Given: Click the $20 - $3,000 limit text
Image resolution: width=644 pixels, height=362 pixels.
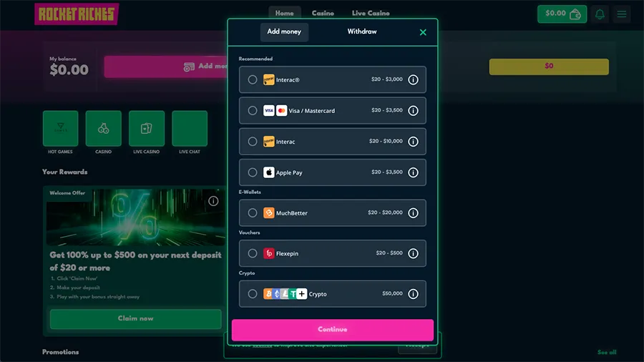Looking at the screenshot, I should (x=387, y=79).
